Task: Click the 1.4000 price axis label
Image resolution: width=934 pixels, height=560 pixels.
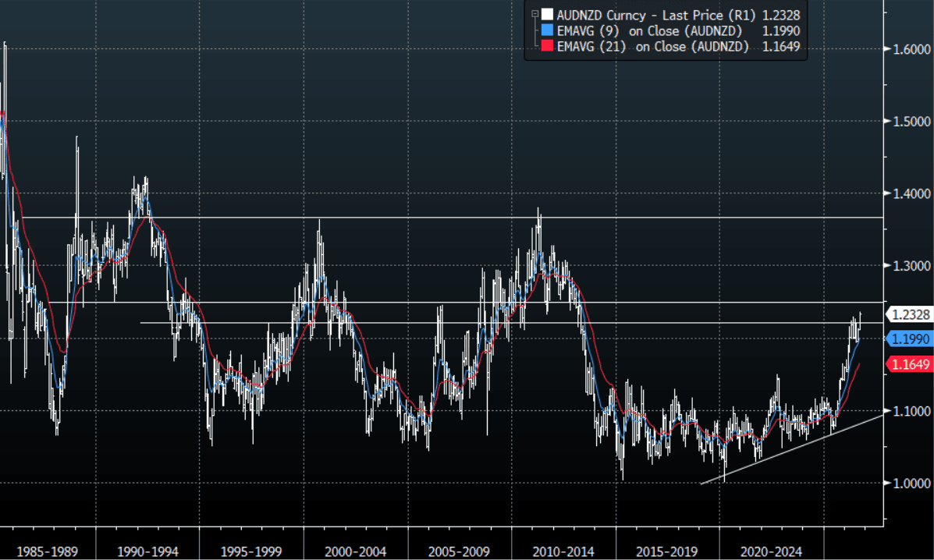Action: click(x=911, y=193)
